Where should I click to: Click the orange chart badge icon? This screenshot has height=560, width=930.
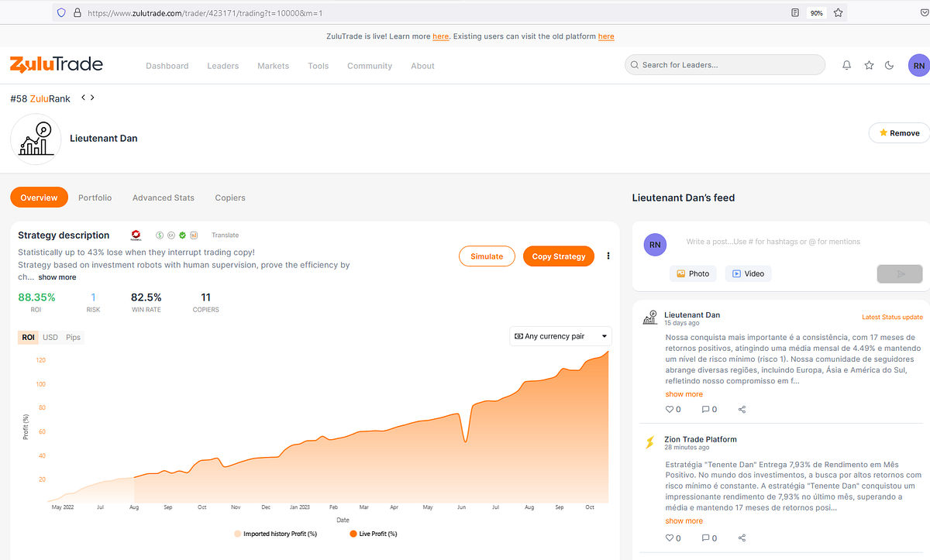point(194,235)
